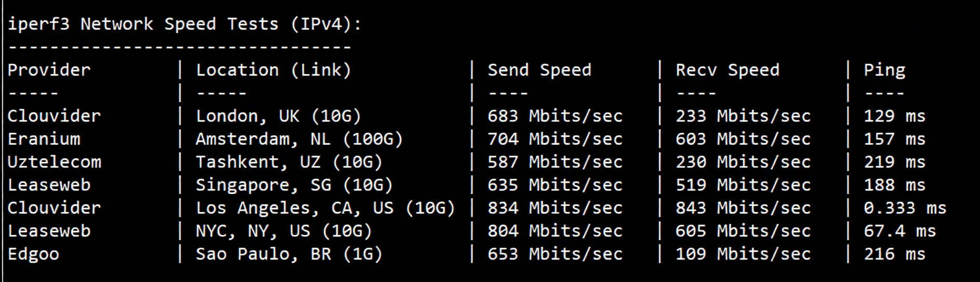Image resolution: width=980 pixels, height=282 pixels.
Task: Click the Edgoo provider name
Action: (33, 254)
